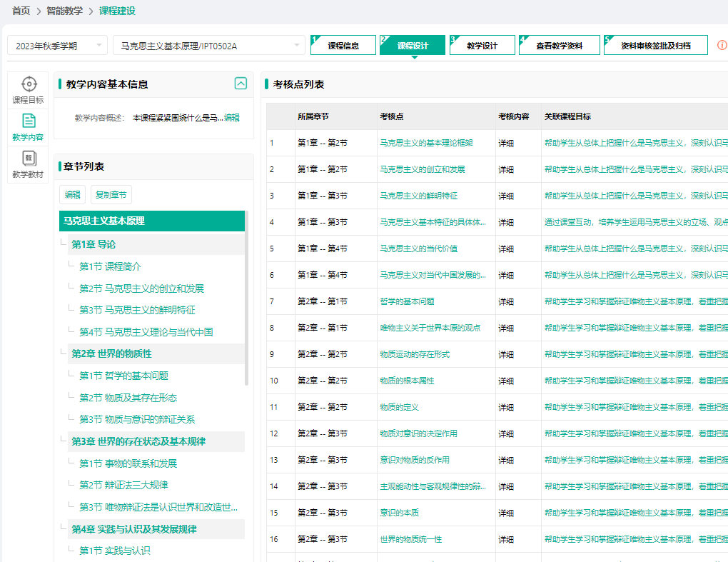The height and width of the screenshot is (562, 728).
Task: Select the 马克思主义基本原理 root tree node
Action: tap(104, 221)
